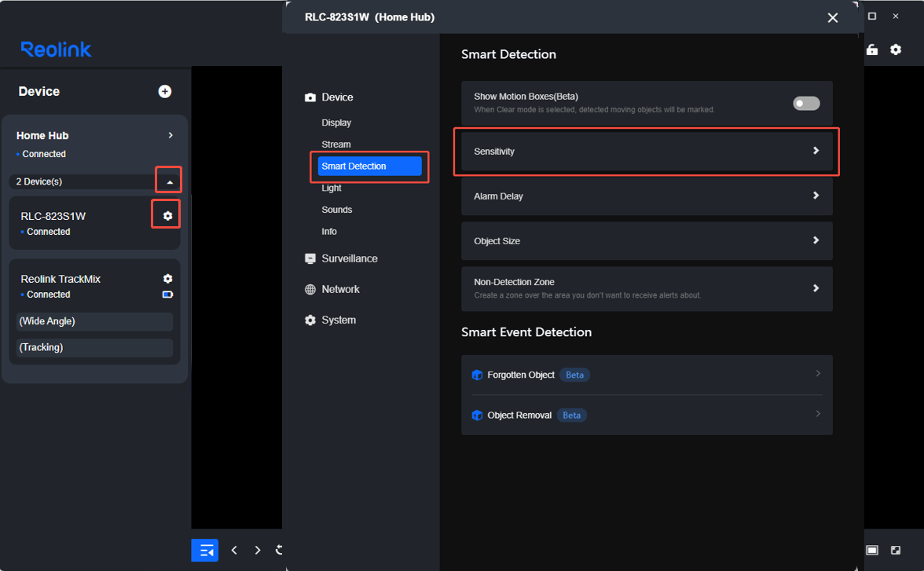This screenshot has width=924, height=571.
Task: Open Sounds settings submenu
Action: point(336,210)
